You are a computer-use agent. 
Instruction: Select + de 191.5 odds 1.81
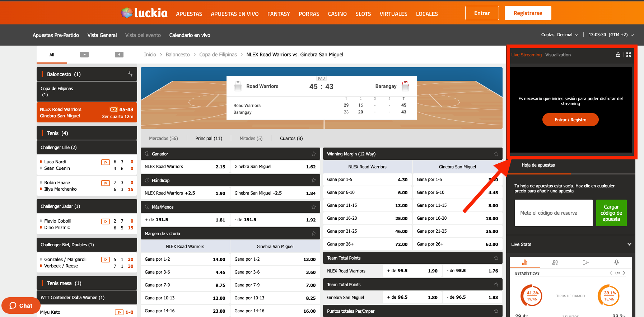185,220
